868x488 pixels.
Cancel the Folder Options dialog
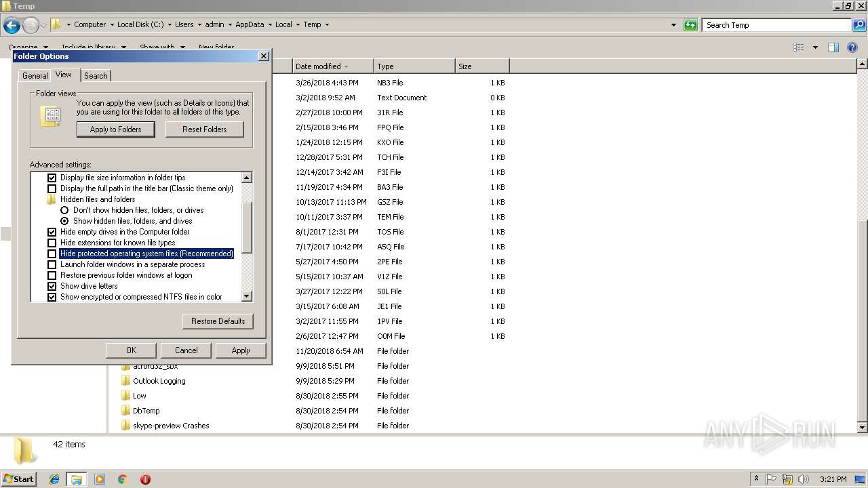click(186, 350)
